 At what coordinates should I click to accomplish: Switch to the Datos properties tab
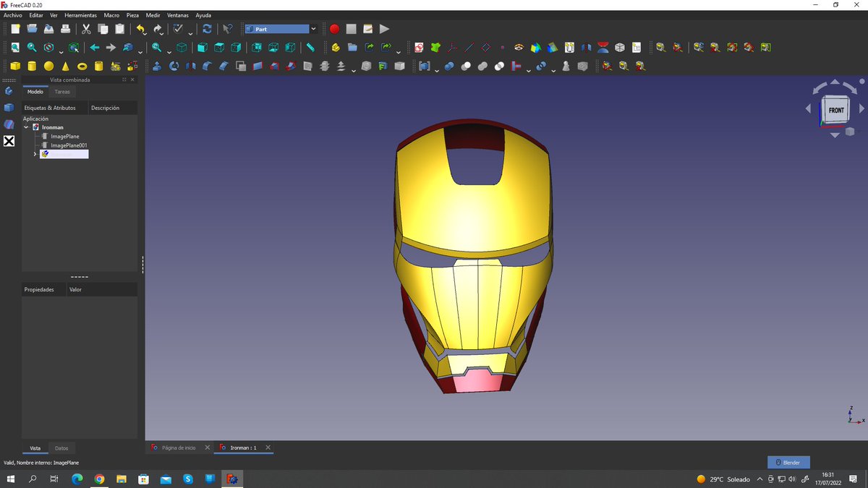(x=61, y=448)
